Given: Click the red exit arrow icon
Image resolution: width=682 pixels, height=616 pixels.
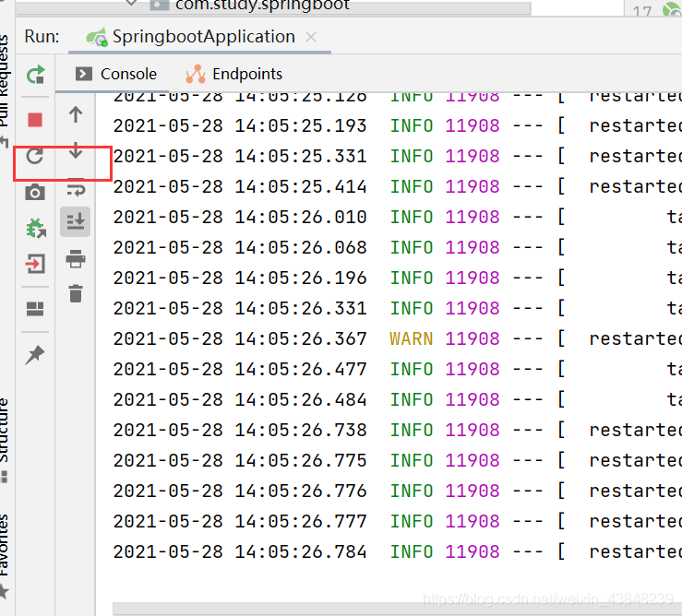Looking at the screenshot, I should tap(35, 264).
